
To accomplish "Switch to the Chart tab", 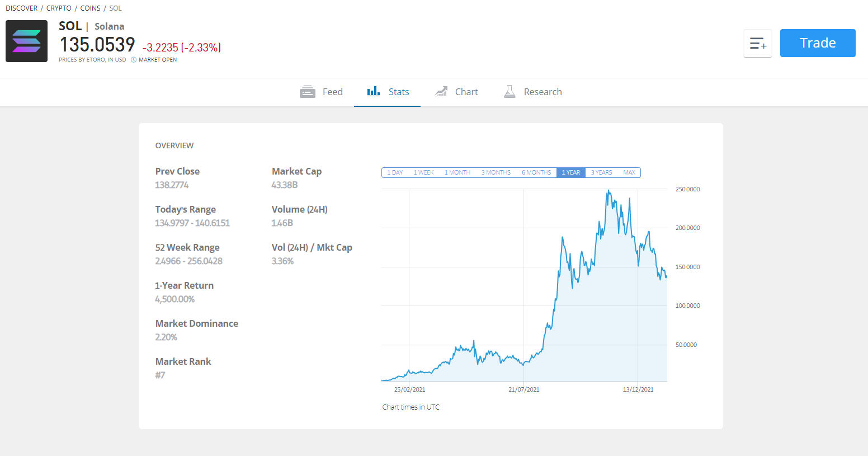I will coord(456,92).
